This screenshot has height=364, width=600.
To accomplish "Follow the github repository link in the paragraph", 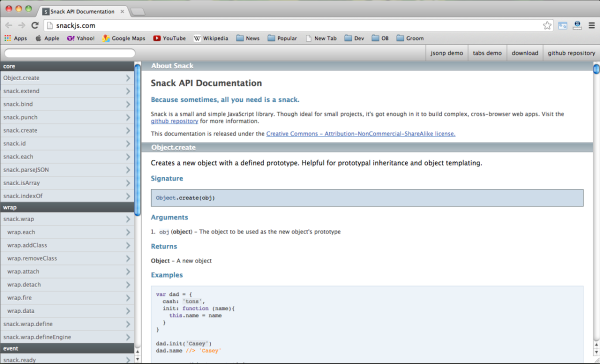I will 174,121.
